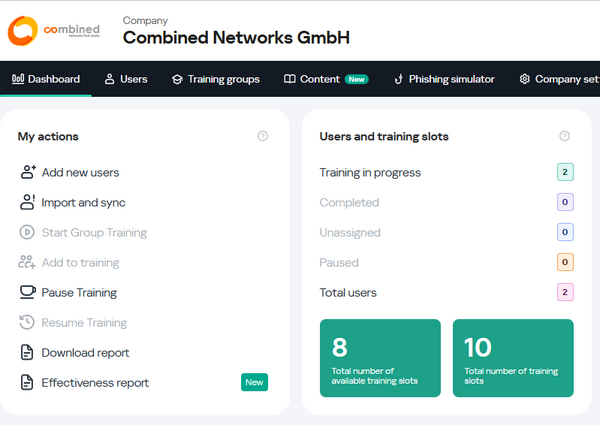The image size is (600, 425).
Task: Select the Add new users action
Action: [x=80, y=173]
